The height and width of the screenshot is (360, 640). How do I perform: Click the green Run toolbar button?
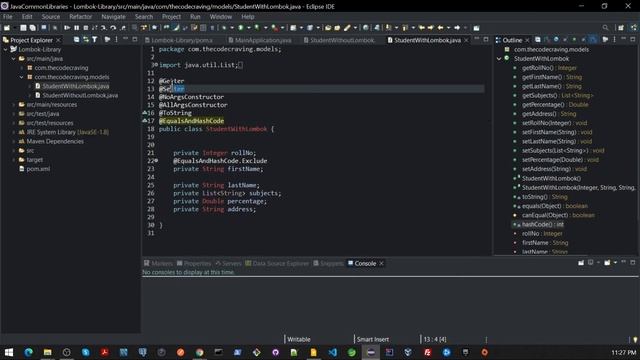pos(241,28)
